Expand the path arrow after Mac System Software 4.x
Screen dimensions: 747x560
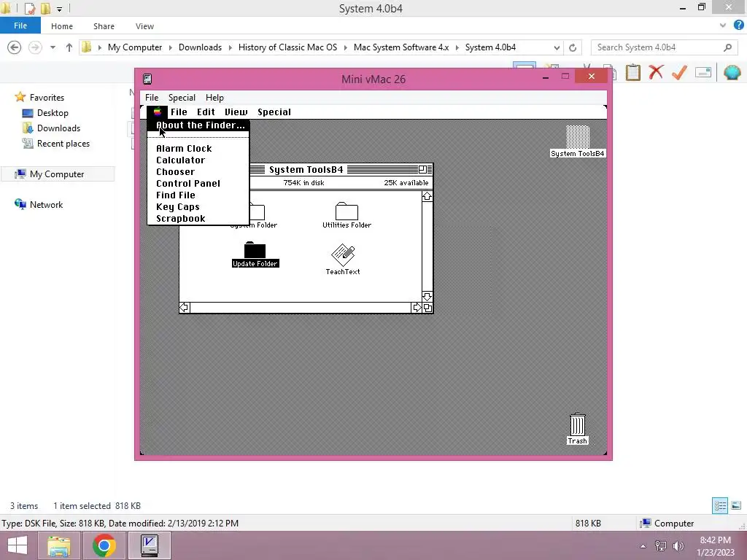click(x=457, y=47)
